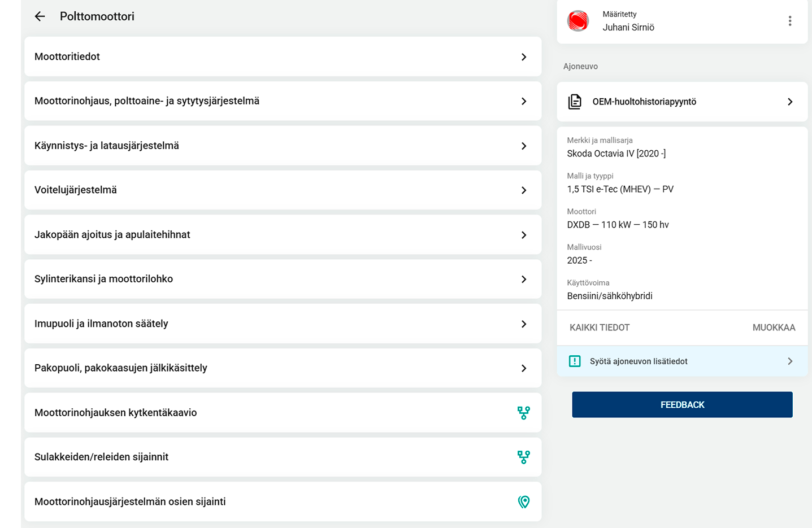Open the OEM-huoltohistoriapyyntö chevron arrow
This screenshot has height=528, width=812.
click(790, 102)
